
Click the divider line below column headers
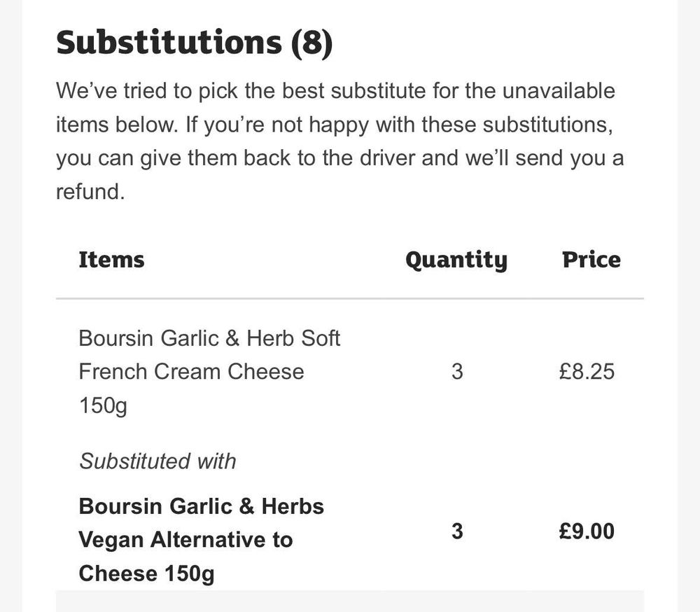350,298
